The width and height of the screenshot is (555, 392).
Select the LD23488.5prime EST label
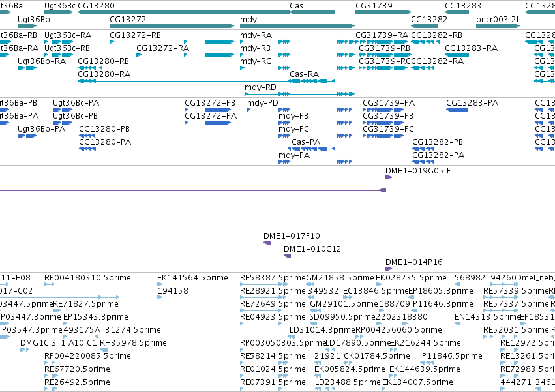[x=348, y=382]
